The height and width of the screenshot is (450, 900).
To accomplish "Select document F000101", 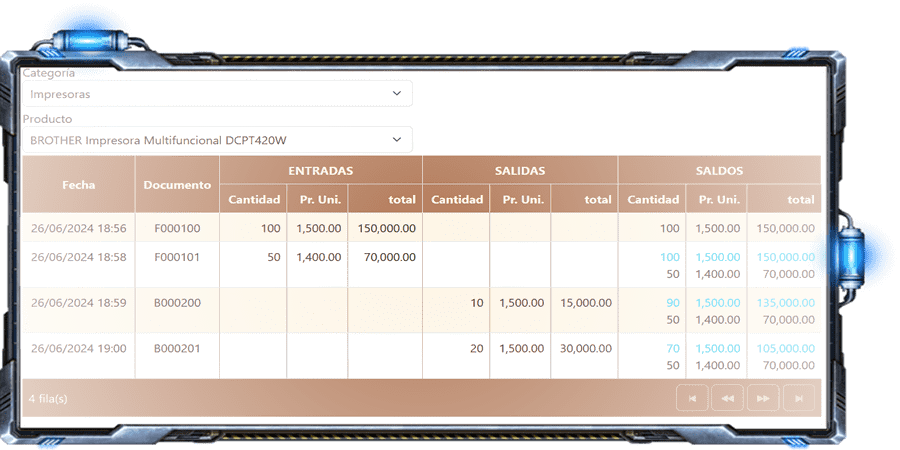I will (x=177, y=257).
